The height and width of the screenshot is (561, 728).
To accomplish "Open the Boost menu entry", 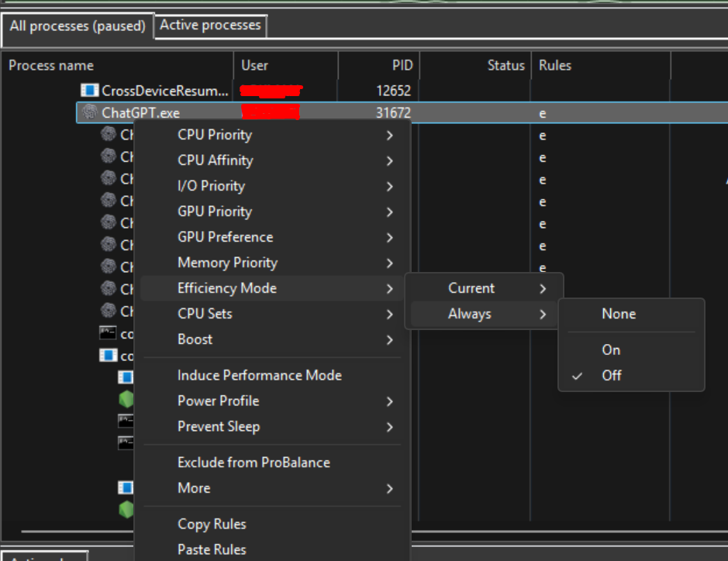I will pyautogui.click(x=272, y=339).
